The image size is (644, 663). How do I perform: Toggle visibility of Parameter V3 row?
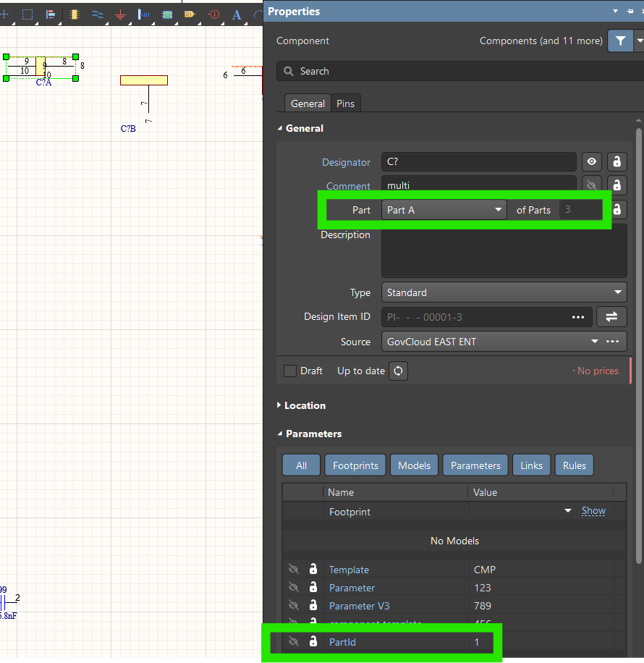(294, 606)
